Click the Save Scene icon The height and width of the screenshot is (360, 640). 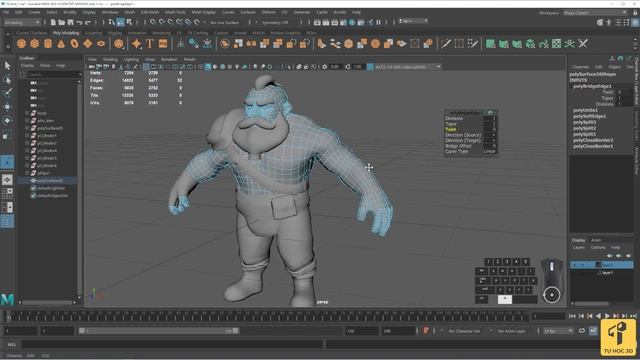(70, 22)
